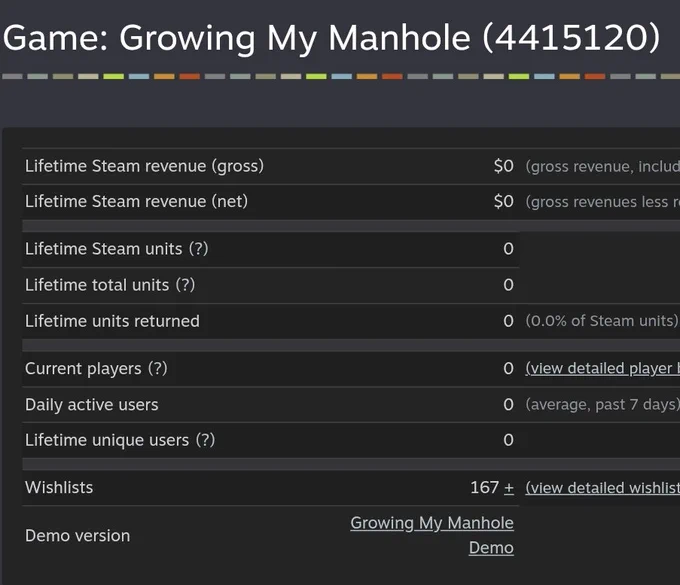Select the net revenue $0 value

coord(503,202)
